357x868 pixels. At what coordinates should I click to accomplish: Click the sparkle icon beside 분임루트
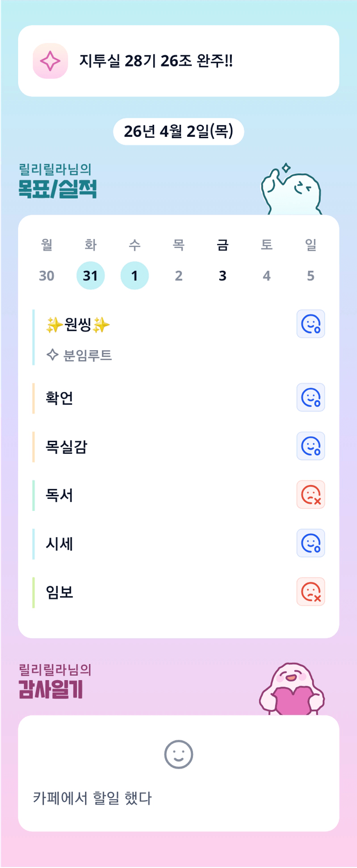(x=52, y=355)
